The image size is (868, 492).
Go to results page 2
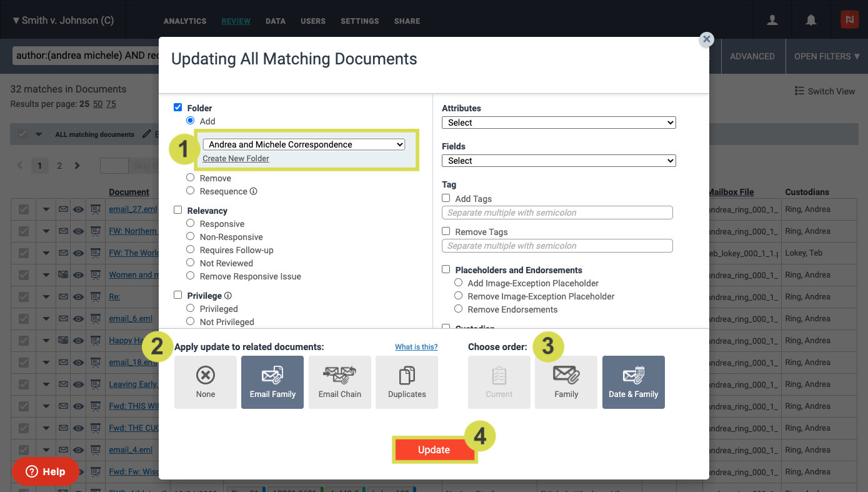[x=59, y=166]
